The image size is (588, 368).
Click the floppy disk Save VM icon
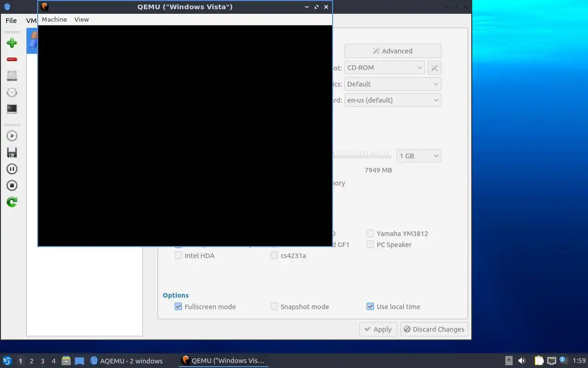point(12,152)
